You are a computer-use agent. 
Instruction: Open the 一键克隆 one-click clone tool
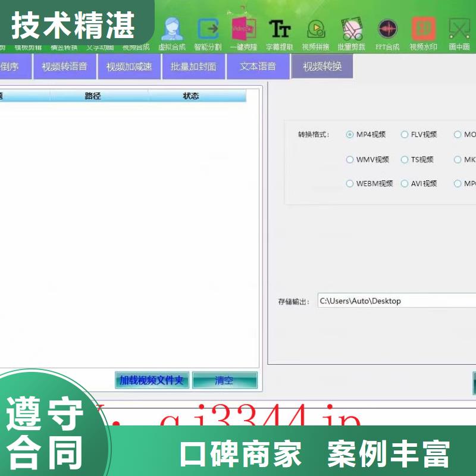244,34
